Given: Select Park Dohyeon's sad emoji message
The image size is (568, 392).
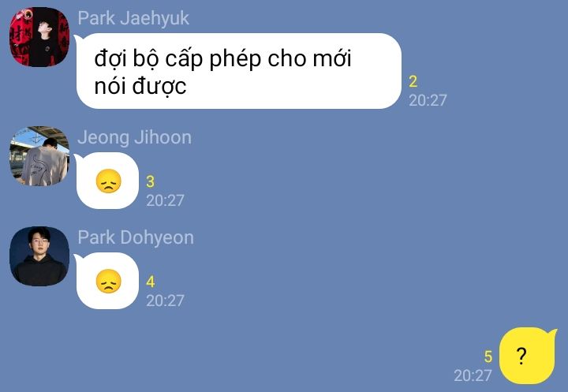Looking at the screenshot, I should click(107, 281).
